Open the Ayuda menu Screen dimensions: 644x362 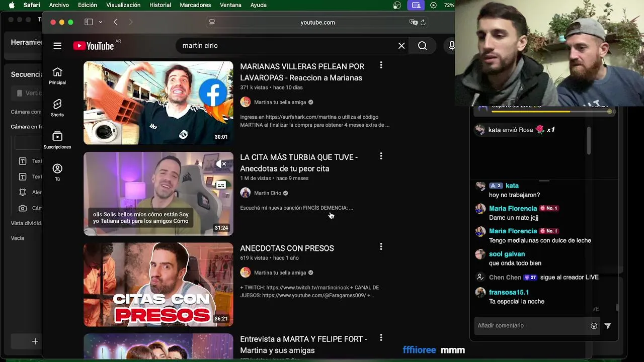click(x=259, y=5)
